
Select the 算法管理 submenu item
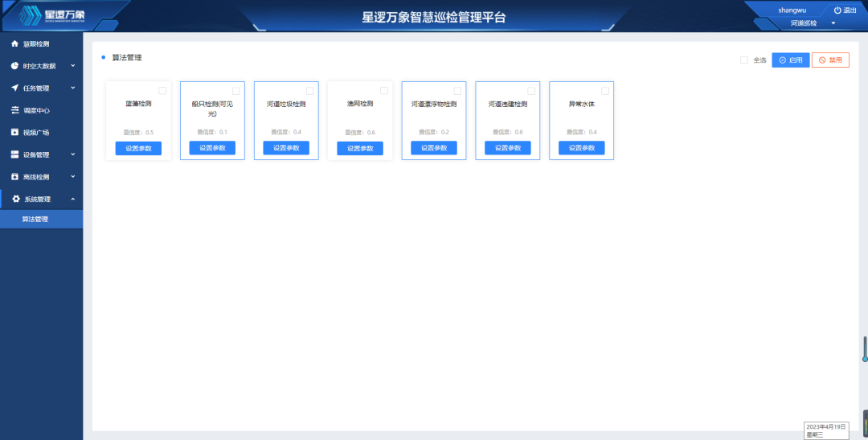tap(35, 219)
